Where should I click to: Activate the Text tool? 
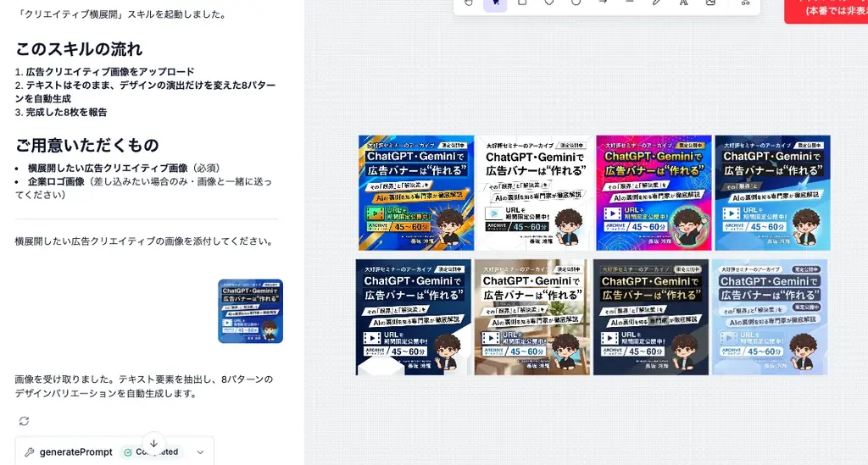click(x=683, y=3)
